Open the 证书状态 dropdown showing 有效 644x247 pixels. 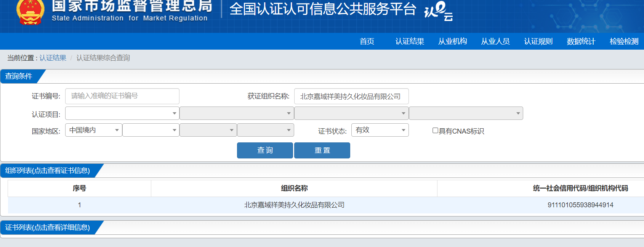(x=380, y=130)
